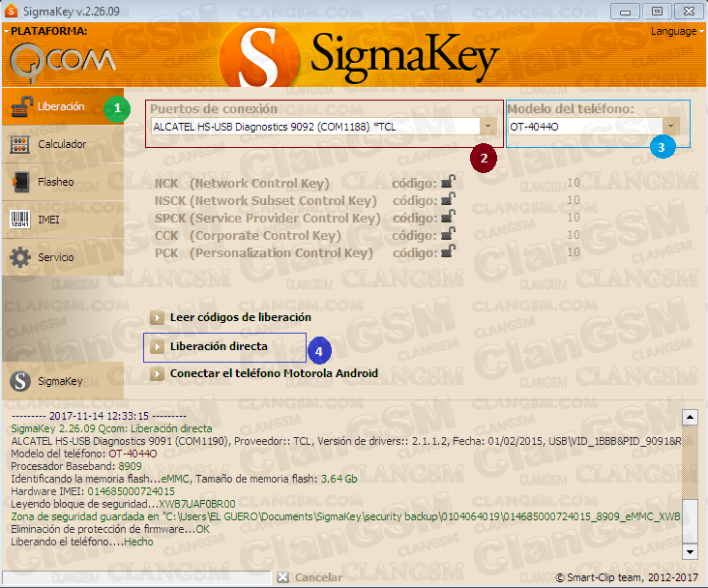The height and width of the screenshot is (588, 708).
Task: Open the Calculador tab
Action: 63,144
